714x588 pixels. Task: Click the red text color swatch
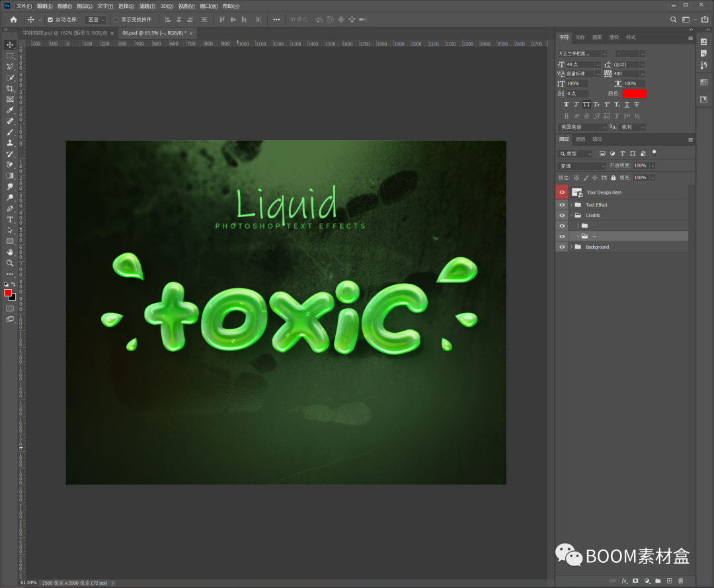pos(634,94)
